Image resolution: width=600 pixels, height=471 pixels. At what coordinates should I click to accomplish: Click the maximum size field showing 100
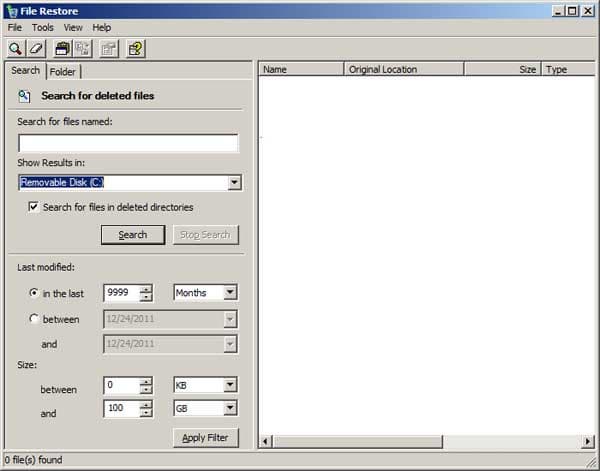click(x=121, y=408)
